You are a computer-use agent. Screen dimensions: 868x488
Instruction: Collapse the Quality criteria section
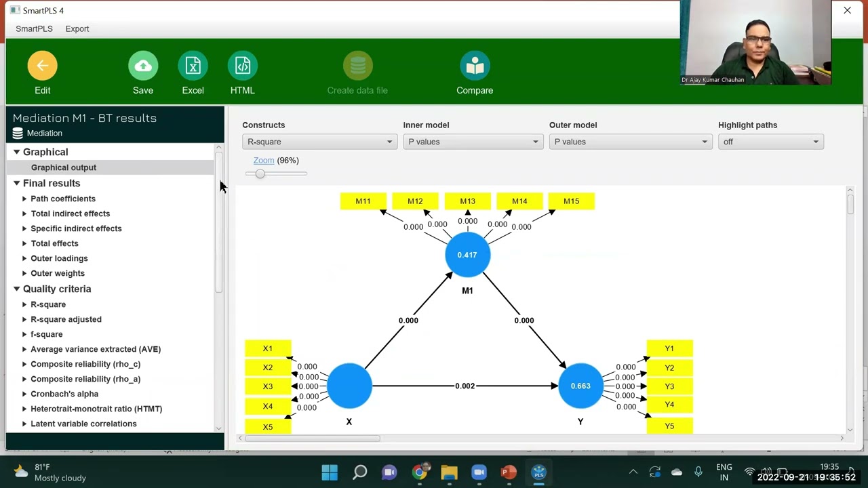[x=16, y=289]
